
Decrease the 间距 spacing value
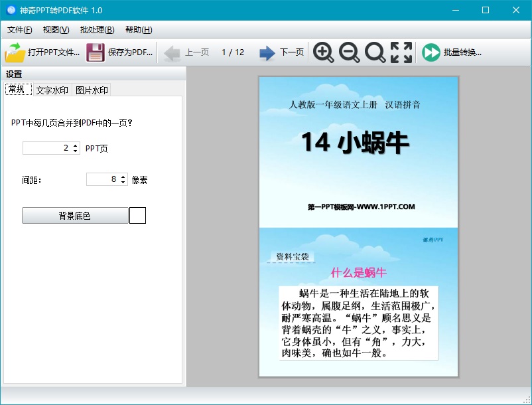[123, 182]
